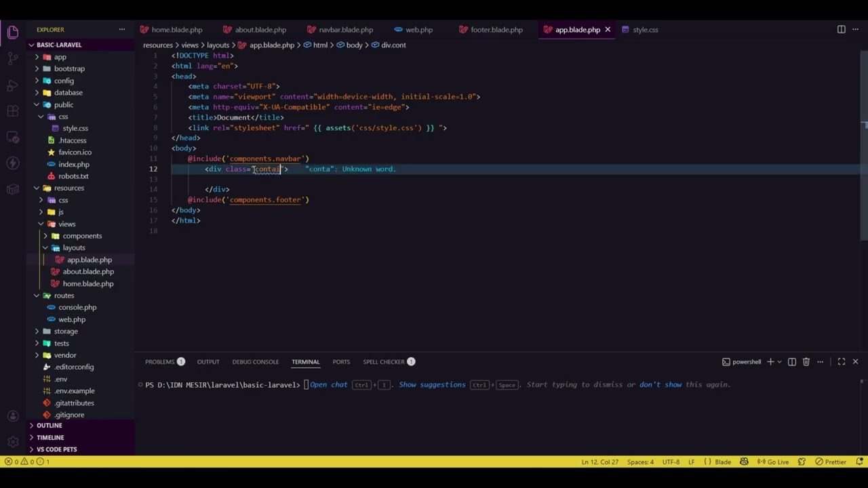The height and width of the screenshot is (488, 868).
Task: Maximize the terminal panel size
Action: [841, 362]
